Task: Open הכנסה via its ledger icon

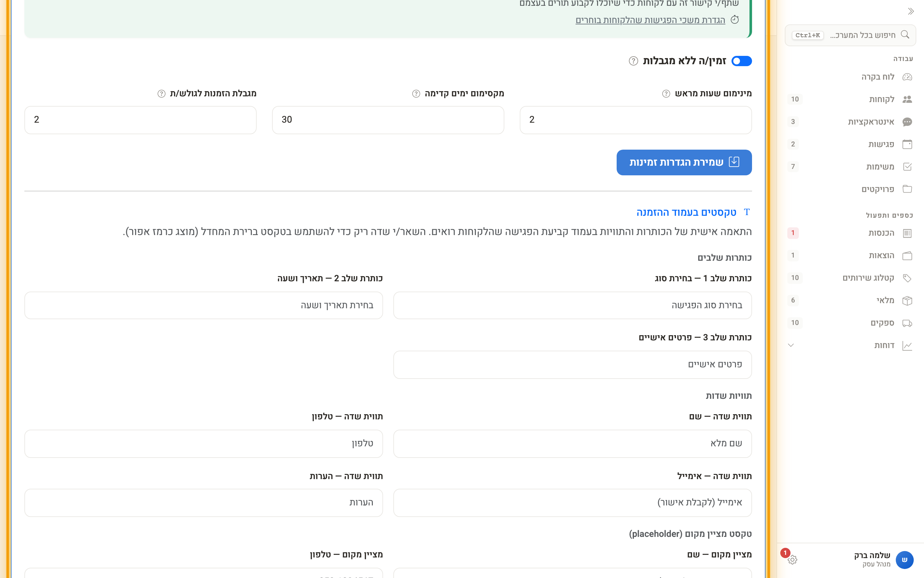Action: (x=907, y=233)
